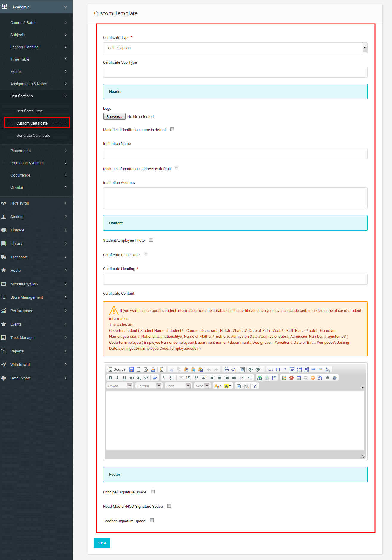Center align text in editor

point(220,378)
